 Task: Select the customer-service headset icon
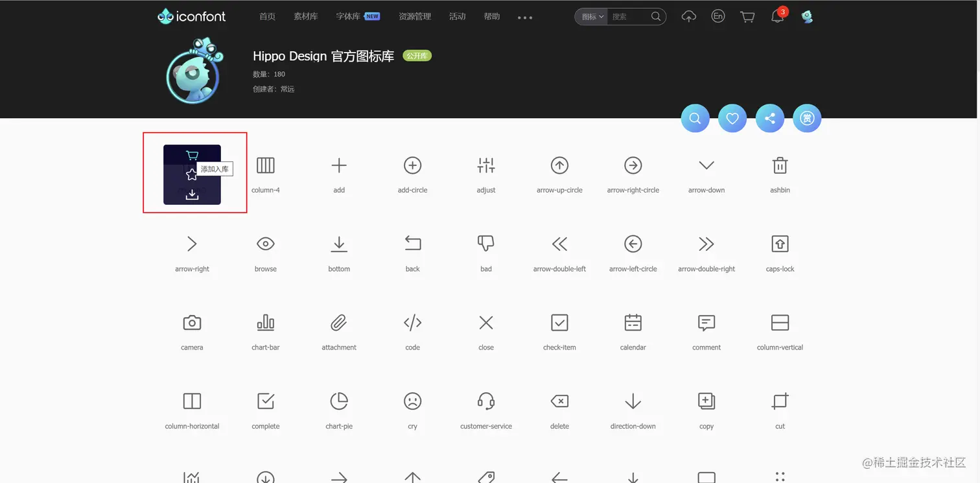click(x=486, y=401)
